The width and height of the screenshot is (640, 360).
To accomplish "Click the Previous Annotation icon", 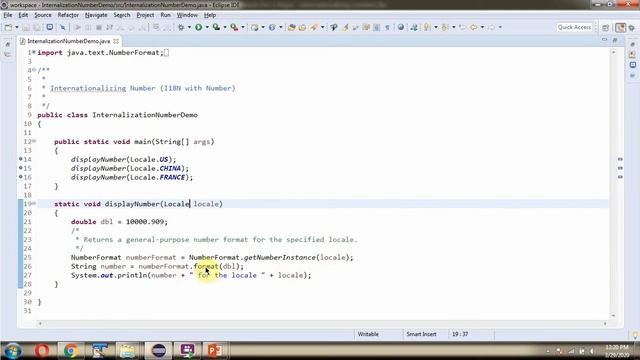I will [x=445, y=27].
